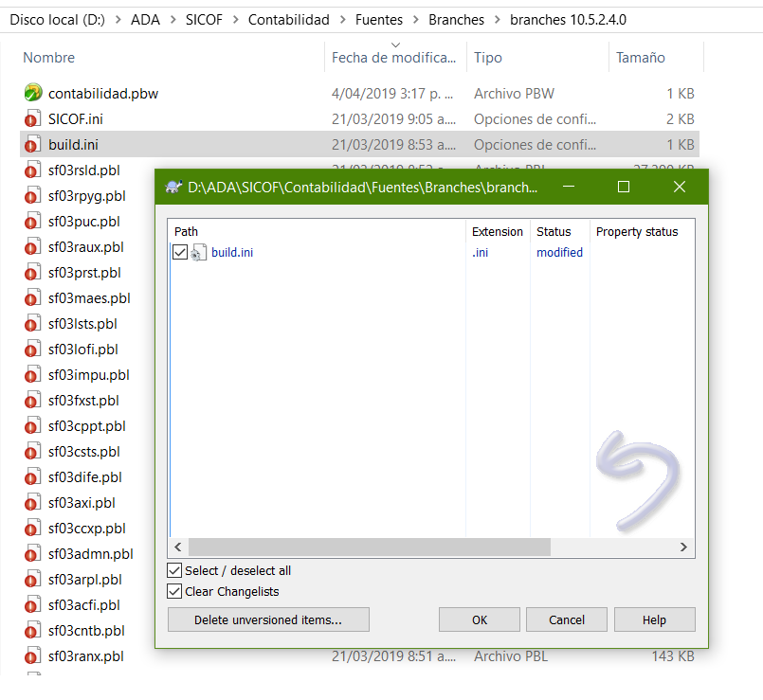Go to Disco local (D:) in breadcrumb
This screenshot has width=763, height=700.
pos(58,20)
